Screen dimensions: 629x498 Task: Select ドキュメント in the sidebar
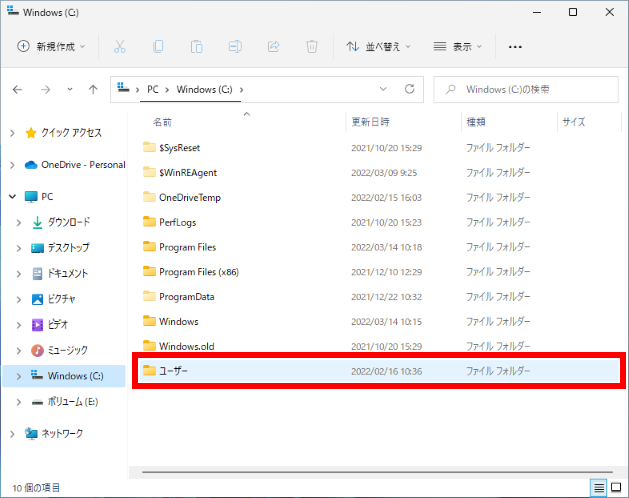68,274
